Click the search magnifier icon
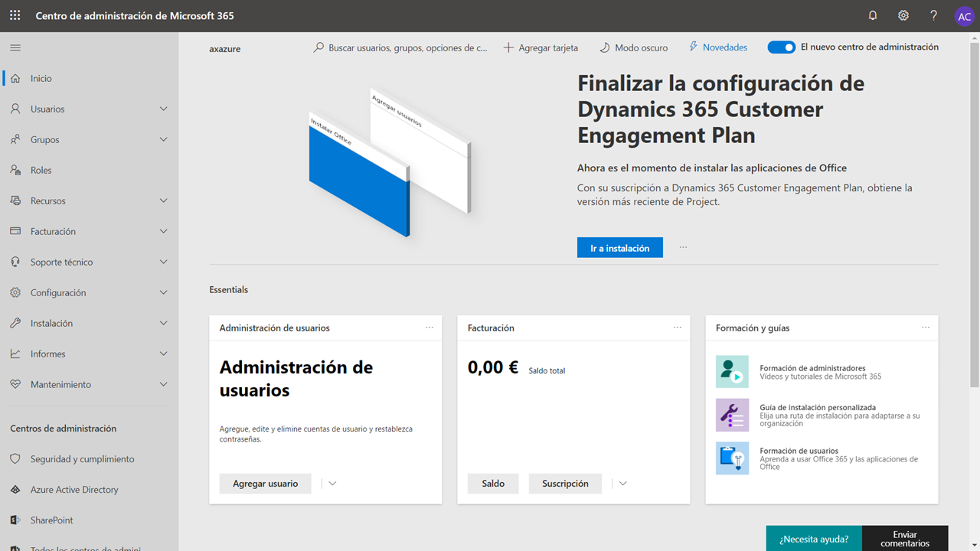The width and height of the screenshot is (980, 551). coord(318,47)
